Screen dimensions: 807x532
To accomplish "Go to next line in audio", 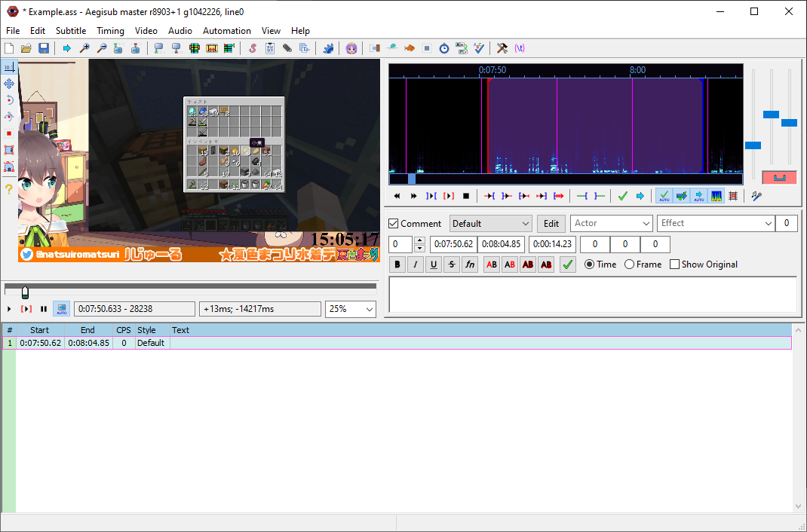I will click(414, 196).
